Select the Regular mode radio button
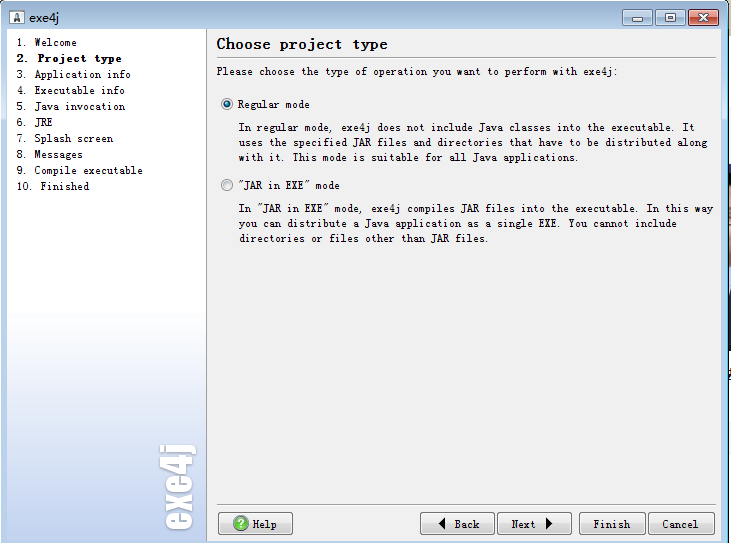 click(x=227, y=104)
